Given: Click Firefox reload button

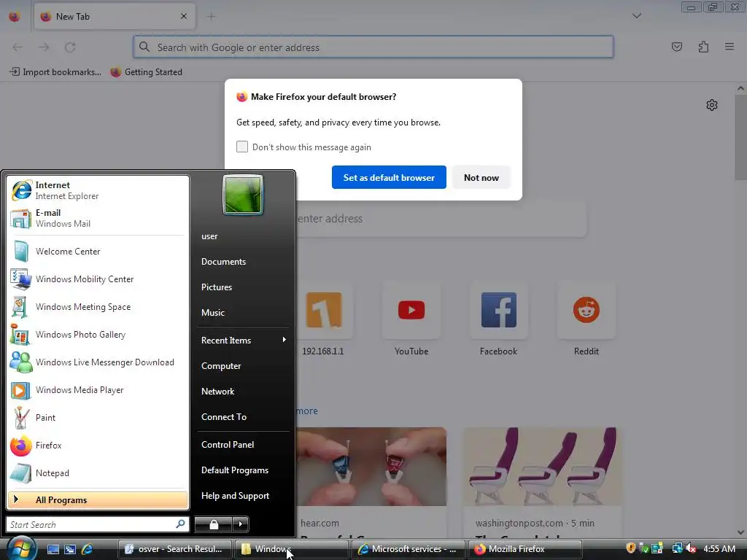Looking at the screenshot, I should [x=70, y=47].
